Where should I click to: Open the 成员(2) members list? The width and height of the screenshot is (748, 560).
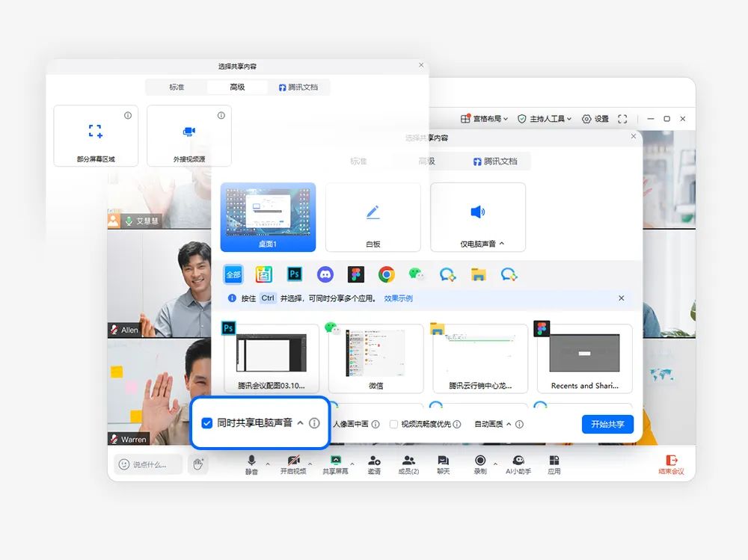click(408, 464)
